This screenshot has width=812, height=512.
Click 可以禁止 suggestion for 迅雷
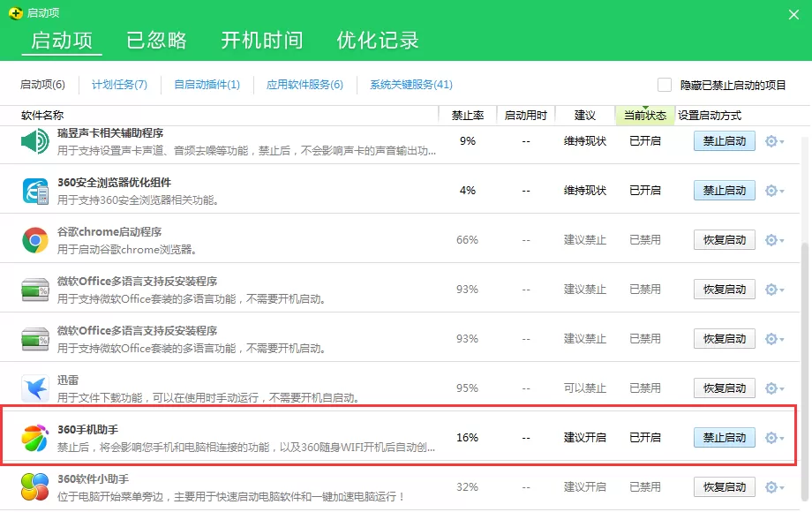coord(584,388)
